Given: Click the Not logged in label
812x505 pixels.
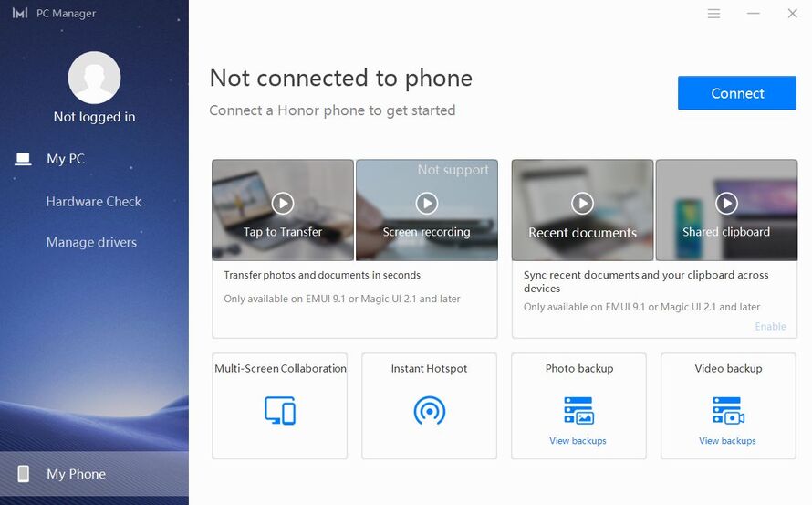Looking at the screenshot, I should point(94,117).
